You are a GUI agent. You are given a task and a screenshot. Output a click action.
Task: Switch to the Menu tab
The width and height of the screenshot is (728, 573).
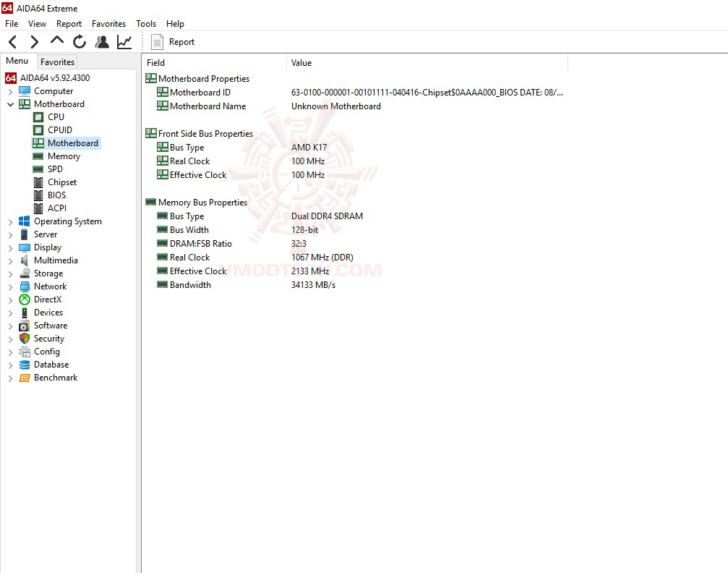tap(17, 61)
